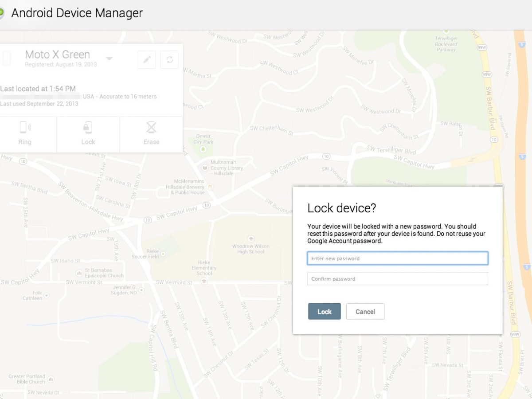The height and width of the screenshot is (399, 532).
Task: Click the Rieke Soccer Field marker
Action: point(163,254)
